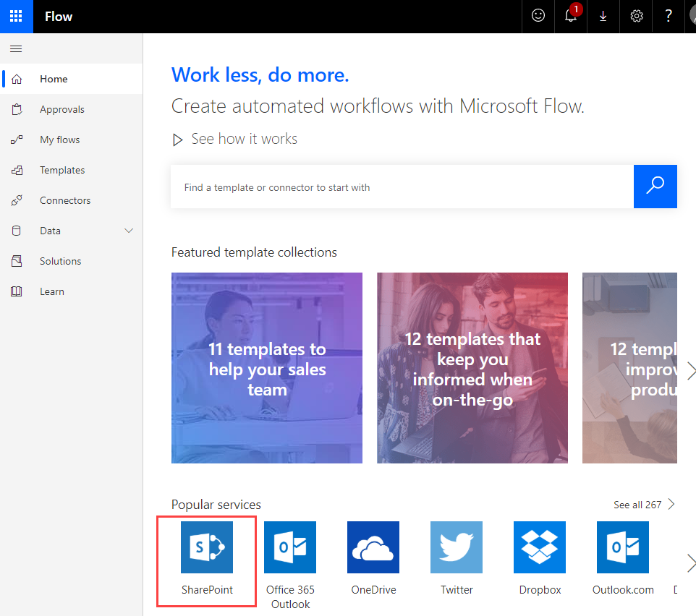The image size is (696, 616).
Task: Show next popular services
Action: tap(691, 563)
